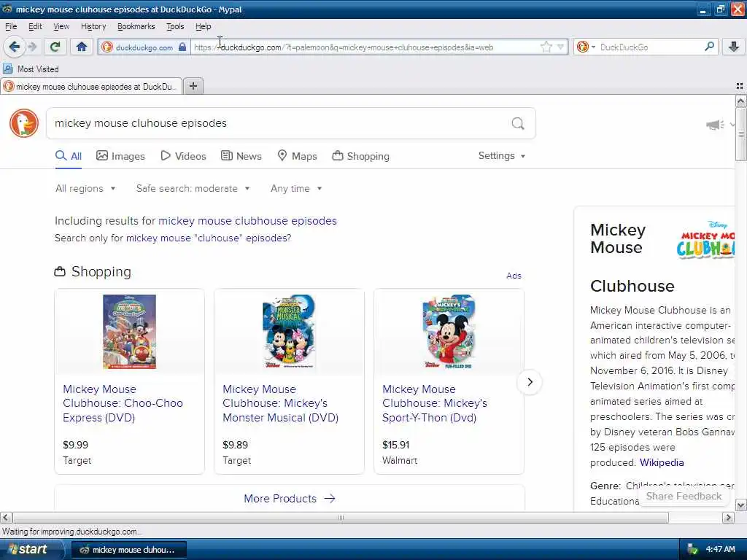The width and height of the screenshot is (747, 560).
Task: Click the 4:47 AM system clock
Action: pyautogui.click(x=720, y=550)
